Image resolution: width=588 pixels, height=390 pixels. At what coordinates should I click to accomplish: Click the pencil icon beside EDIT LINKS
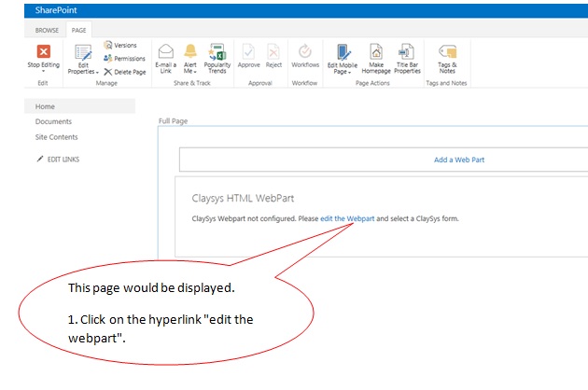(x=40, y=159)
